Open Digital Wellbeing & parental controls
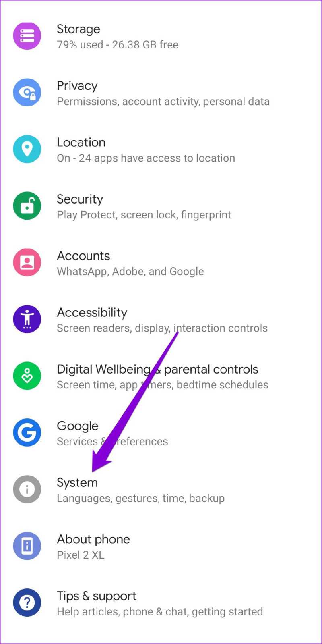This screenshot has width=322, height=644. pyautogui.click(x=161, y=376)
